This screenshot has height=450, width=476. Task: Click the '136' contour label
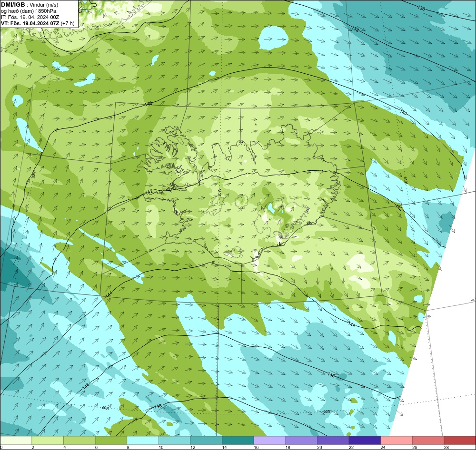(421, 8)
